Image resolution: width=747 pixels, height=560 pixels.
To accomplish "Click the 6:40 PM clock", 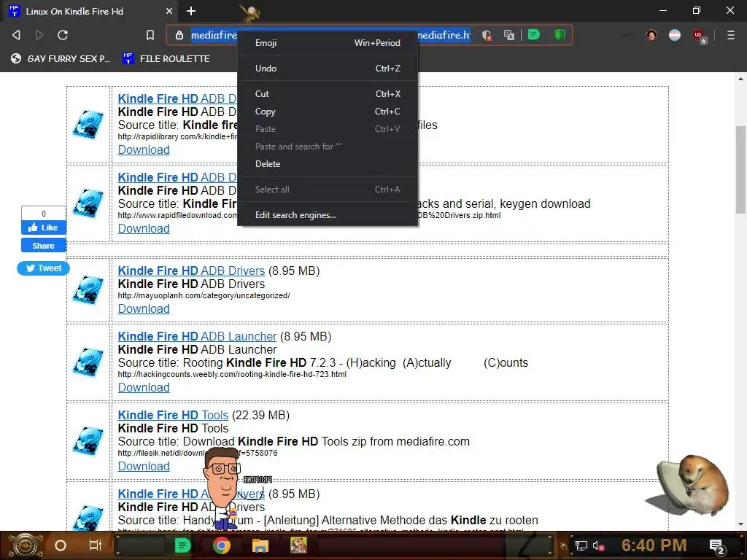I will (654, 545).
